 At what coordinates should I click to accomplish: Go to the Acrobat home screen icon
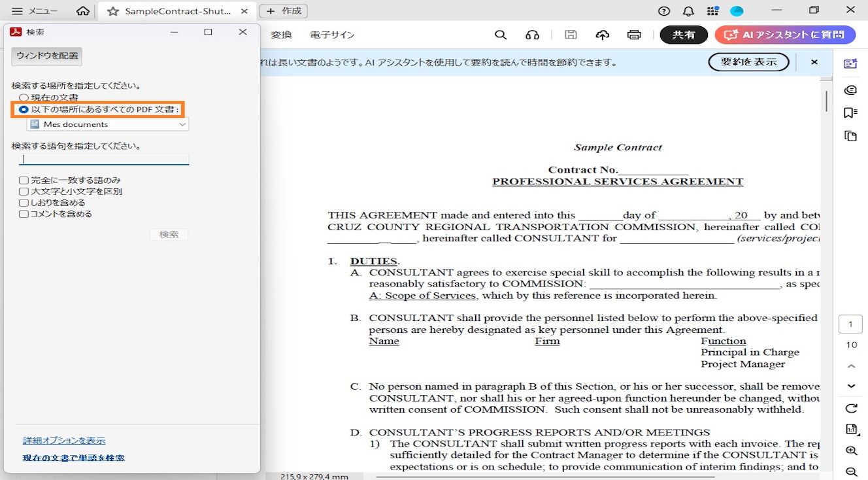point(82,11)
